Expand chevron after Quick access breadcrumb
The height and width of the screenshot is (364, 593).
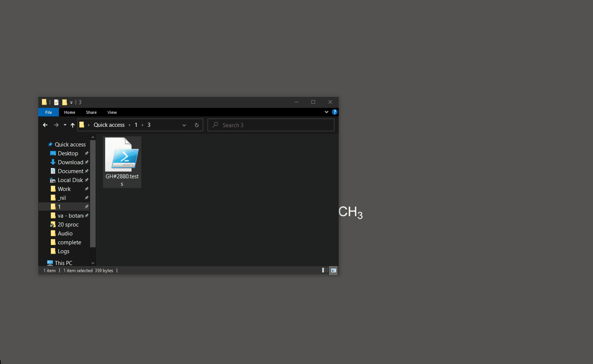pos(129,125)
